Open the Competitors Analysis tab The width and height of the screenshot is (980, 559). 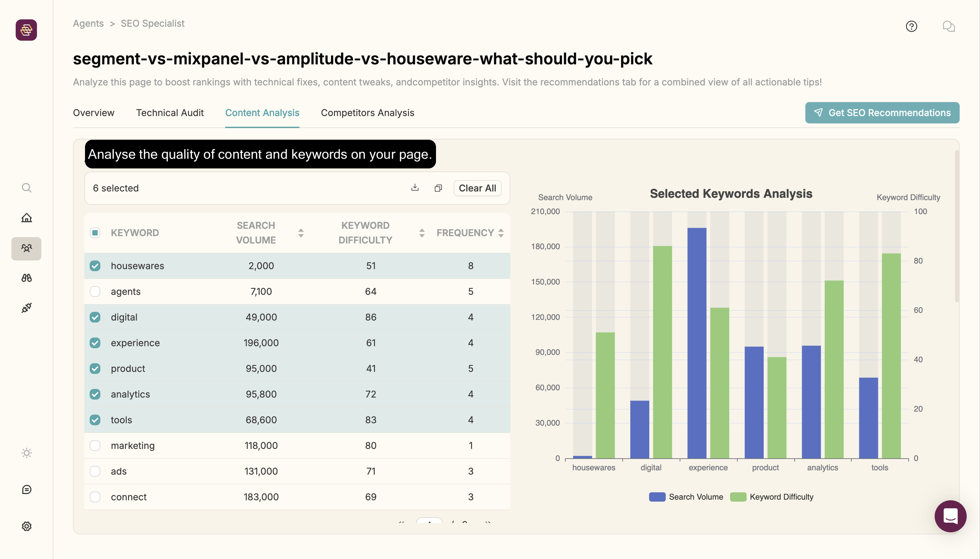[x=367, y=112]
